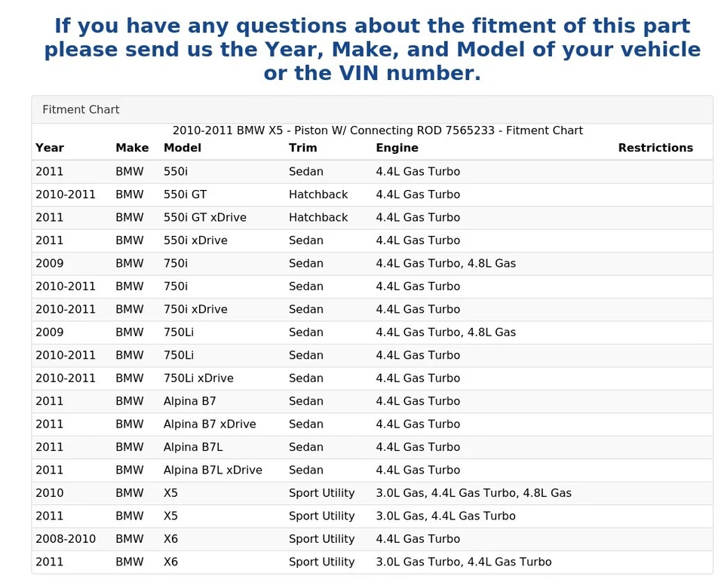Select the 550i model cell
This screenshot has width=724, height=588.
176,172
